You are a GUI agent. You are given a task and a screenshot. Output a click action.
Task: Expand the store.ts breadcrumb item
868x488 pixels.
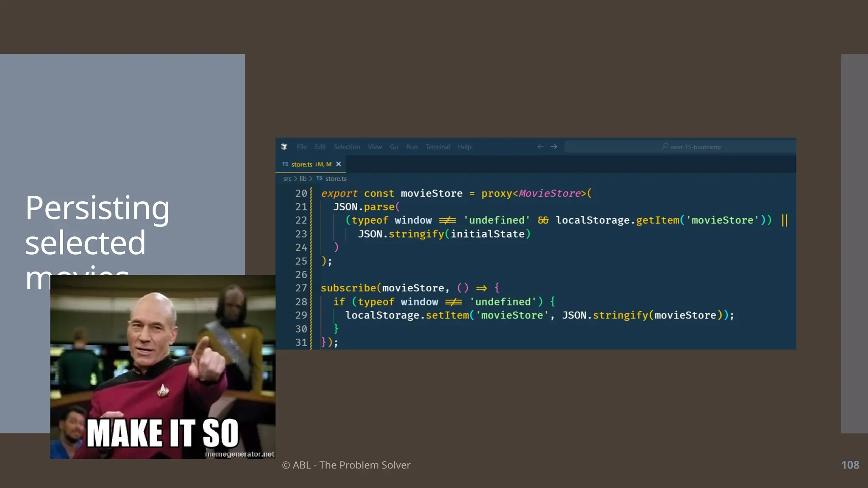[x=336, y=179]
